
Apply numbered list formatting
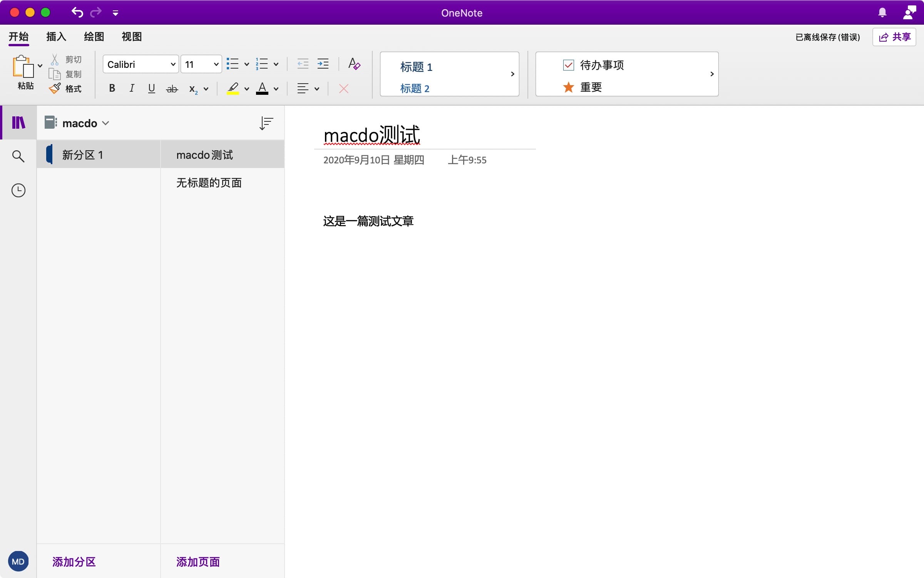262,64
